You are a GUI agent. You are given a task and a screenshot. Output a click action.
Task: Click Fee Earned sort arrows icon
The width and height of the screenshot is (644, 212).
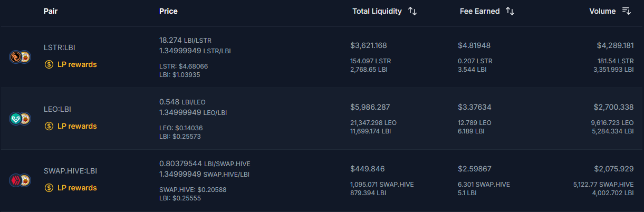pos(510,11)
